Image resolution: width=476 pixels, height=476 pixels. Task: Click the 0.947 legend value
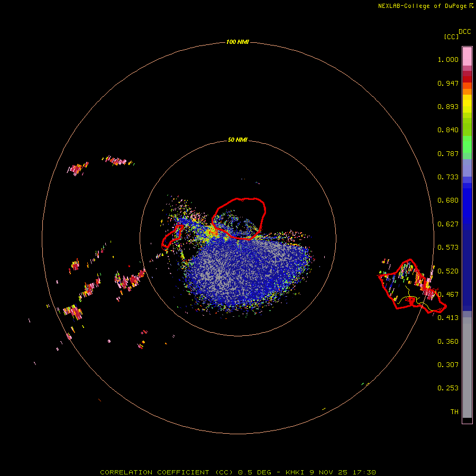[x=448, y=83]
